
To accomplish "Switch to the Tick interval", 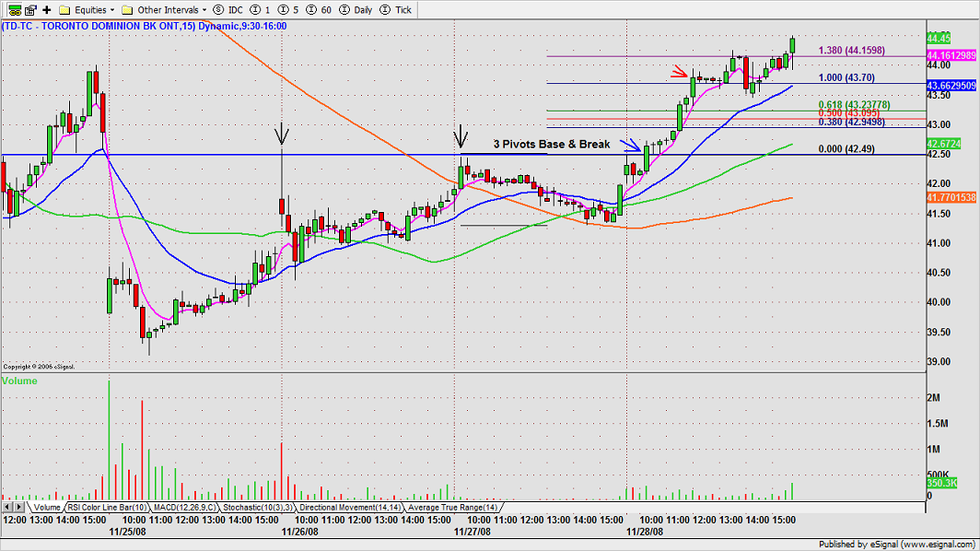I will (x=396, y=9).
